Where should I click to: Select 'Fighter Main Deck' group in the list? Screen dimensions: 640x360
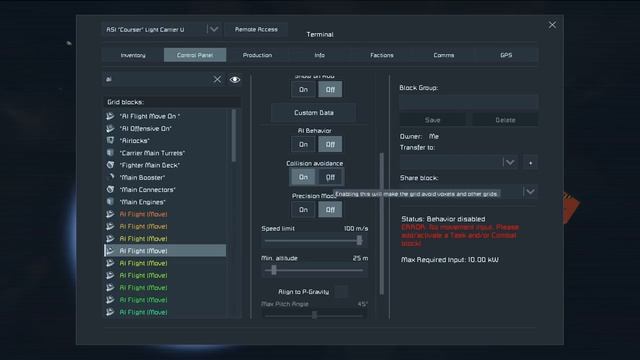coord(165,165)
